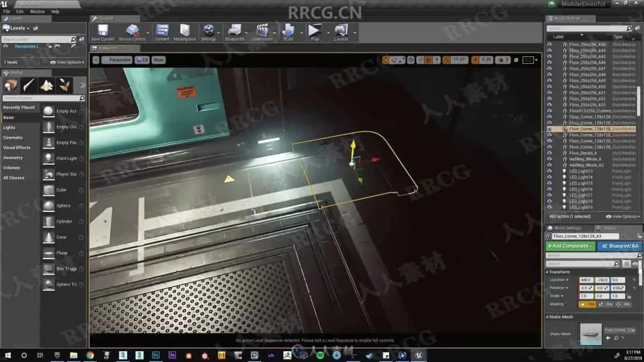Select the Paint mode brush icon

(x=29, y=85)
